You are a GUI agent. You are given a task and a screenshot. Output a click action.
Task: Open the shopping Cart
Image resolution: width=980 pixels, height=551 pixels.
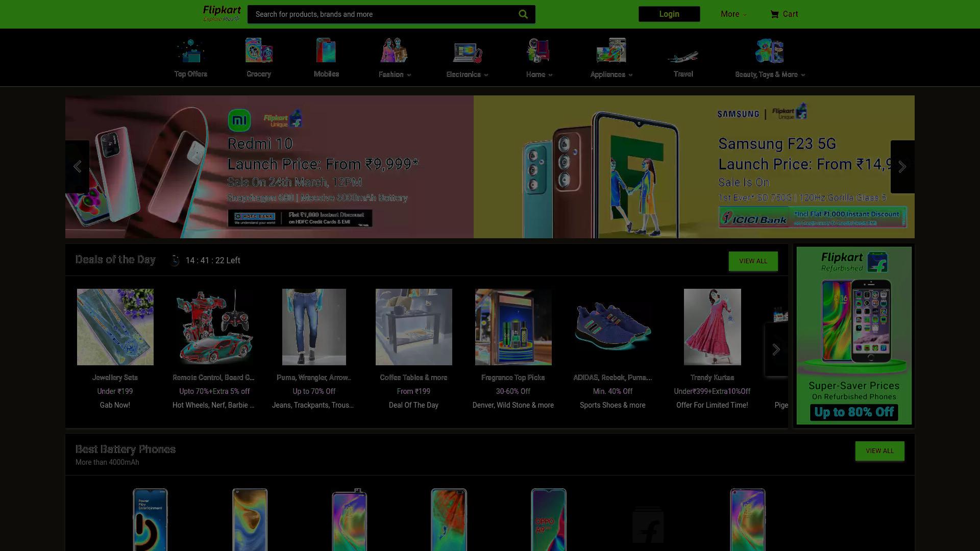click(784, 14)
